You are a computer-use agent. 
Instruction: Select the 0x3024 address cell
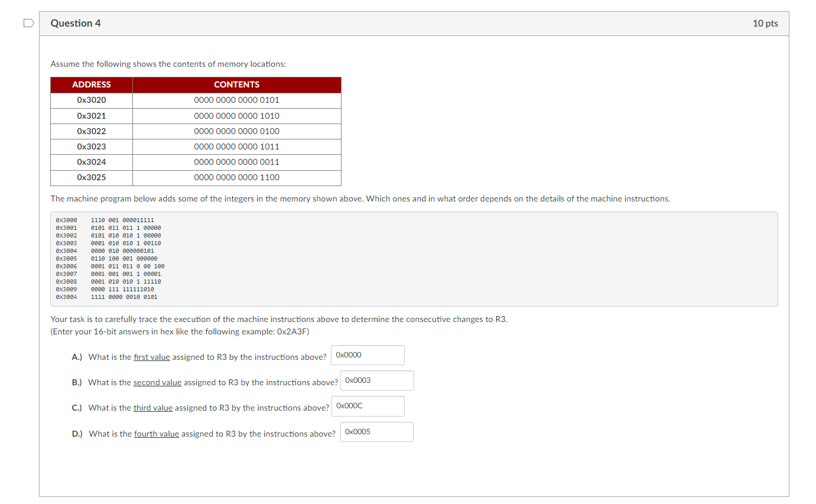(x=92, y=162)
